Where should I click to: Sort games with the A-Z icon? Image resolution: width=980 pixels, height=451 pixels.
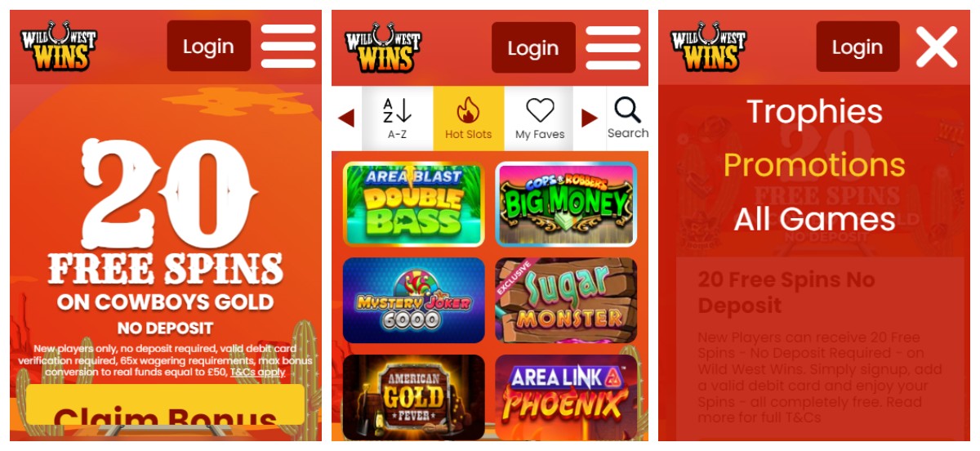point(397,118)
